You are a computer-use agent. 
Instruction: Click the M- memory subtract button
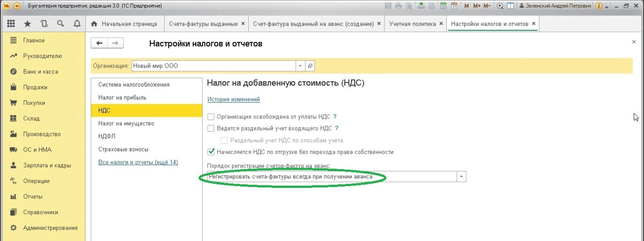pyautogui.click(x=487, y=6)
